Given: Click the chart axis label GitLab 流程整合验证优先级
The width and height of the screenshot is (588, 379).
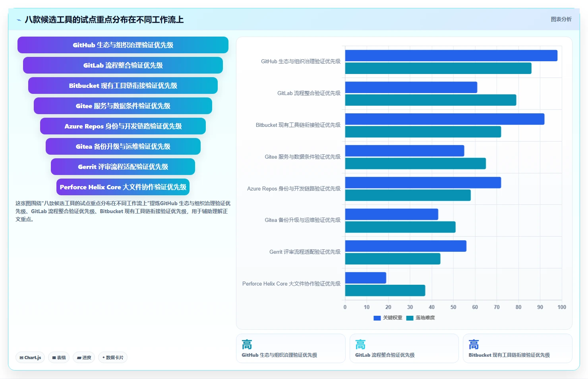Looking at the screenshot, I should (309, 93).
